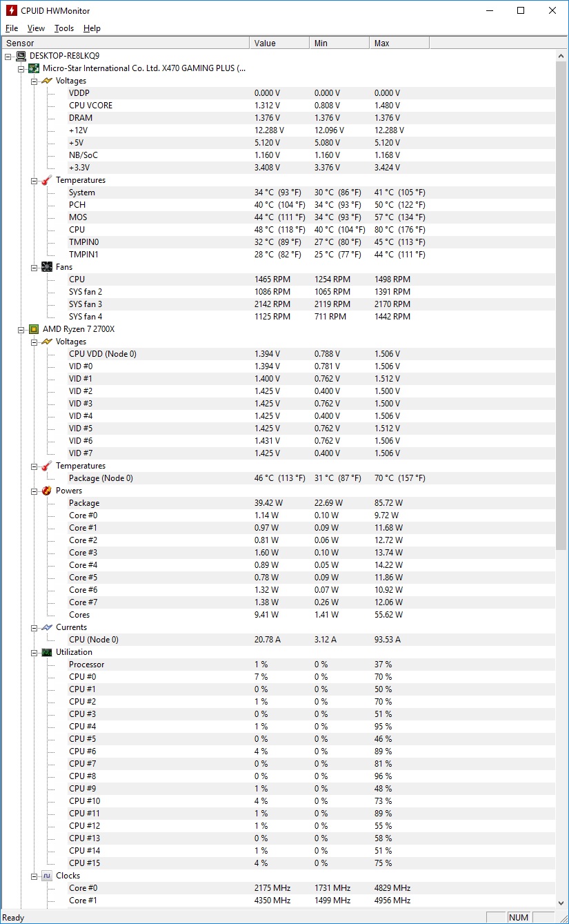Click the Min column header

click(339, 43)
